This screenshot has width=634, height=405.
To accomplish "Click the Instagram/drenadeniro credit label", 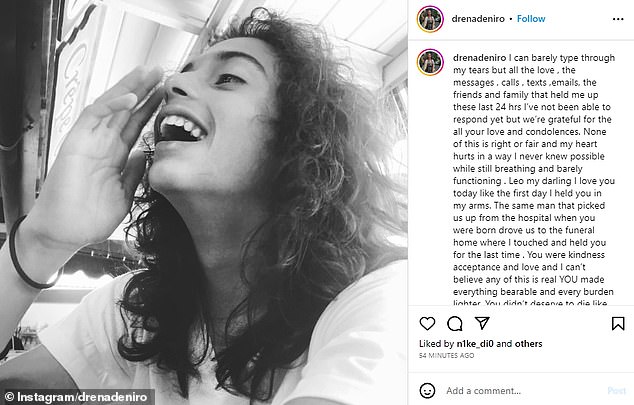I will [x=77, y=397].
